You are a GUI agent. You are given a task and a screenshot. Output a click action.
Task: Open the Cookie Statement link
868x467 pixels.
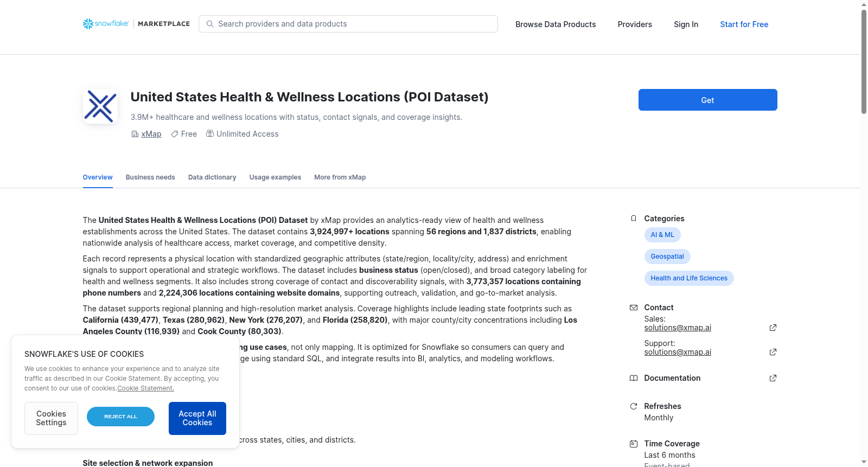146,388
